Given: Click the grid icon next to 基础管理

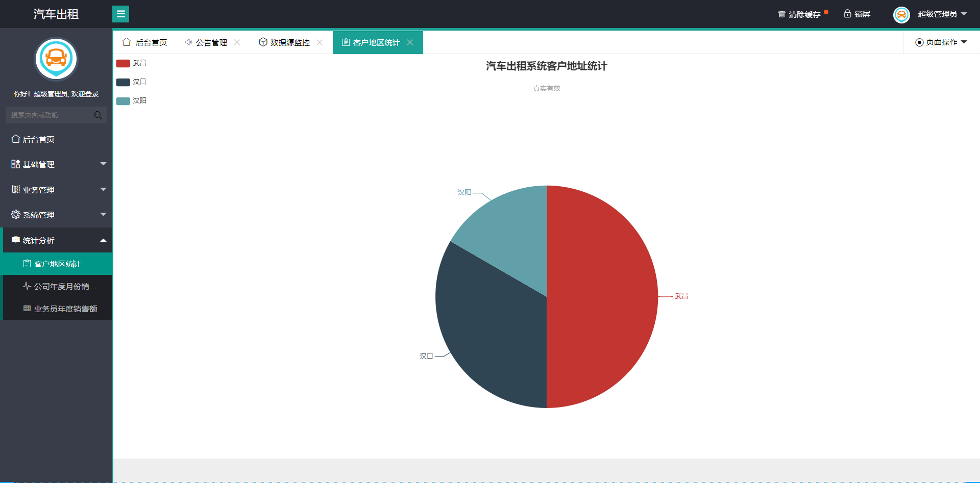Looking at the screenshot, I should [16, 164].
